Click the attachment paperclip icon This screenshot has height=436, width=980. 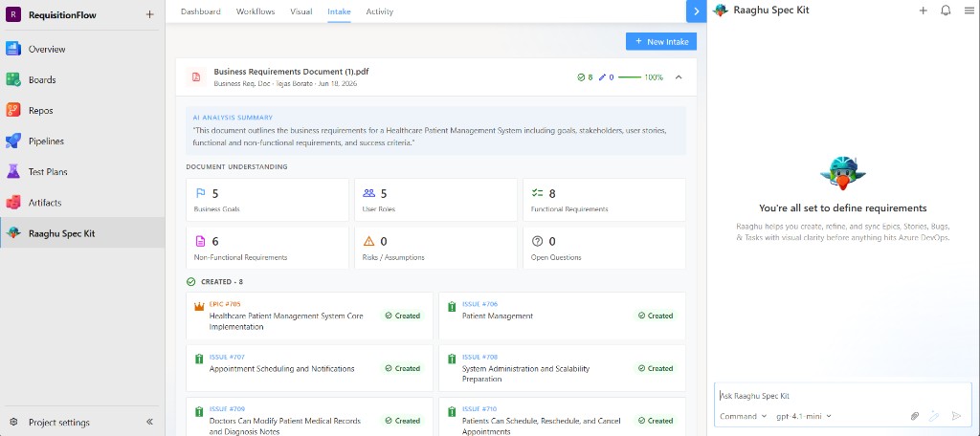914,416
